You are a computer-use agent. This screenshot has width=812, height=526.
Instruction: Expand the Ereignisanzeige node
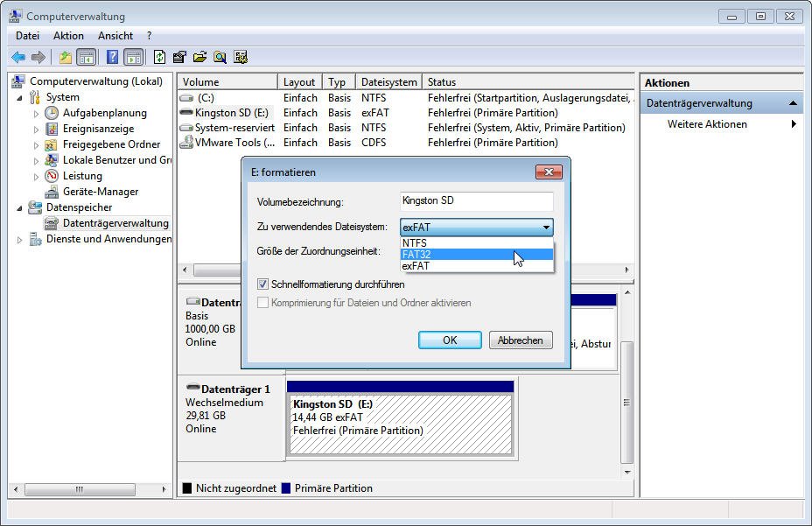click(36, 129)
